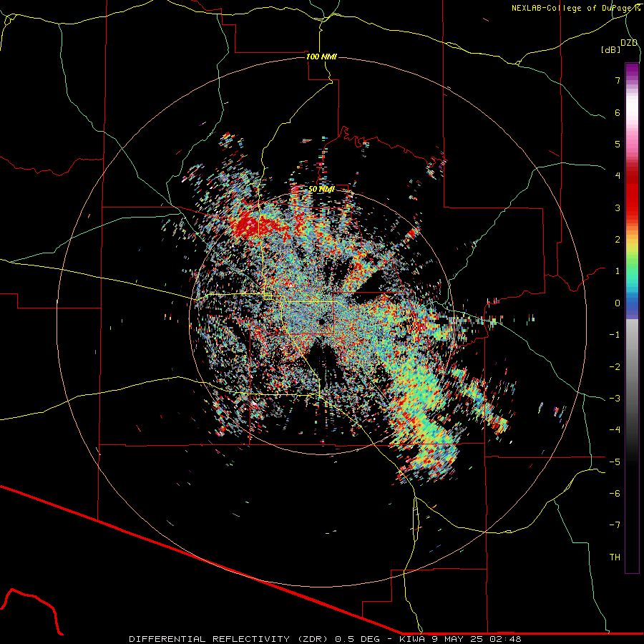
Task: Click the 50 NMI range ring label
Action: 321,189
